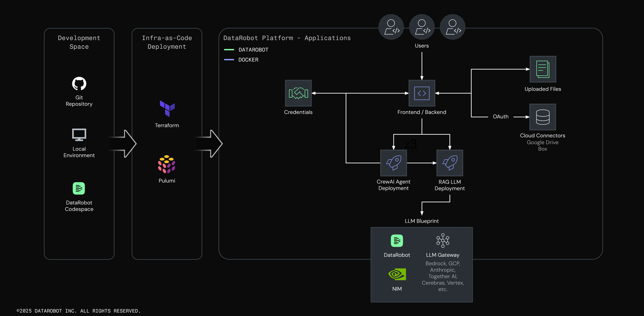Screen dimensions: 644x316
Task: Click the Cloud Connectors database icon
Action: (x=542, y=117)
